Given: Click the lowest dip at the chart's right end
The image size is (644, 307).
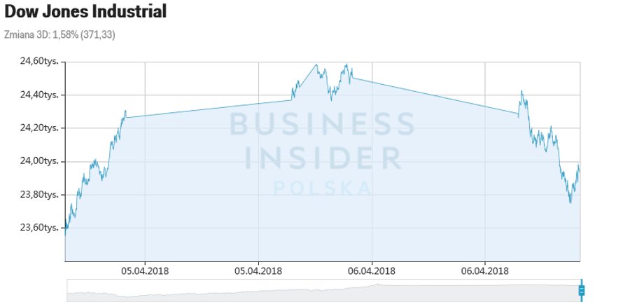Looking at the screenshot, I should (570, 202).
